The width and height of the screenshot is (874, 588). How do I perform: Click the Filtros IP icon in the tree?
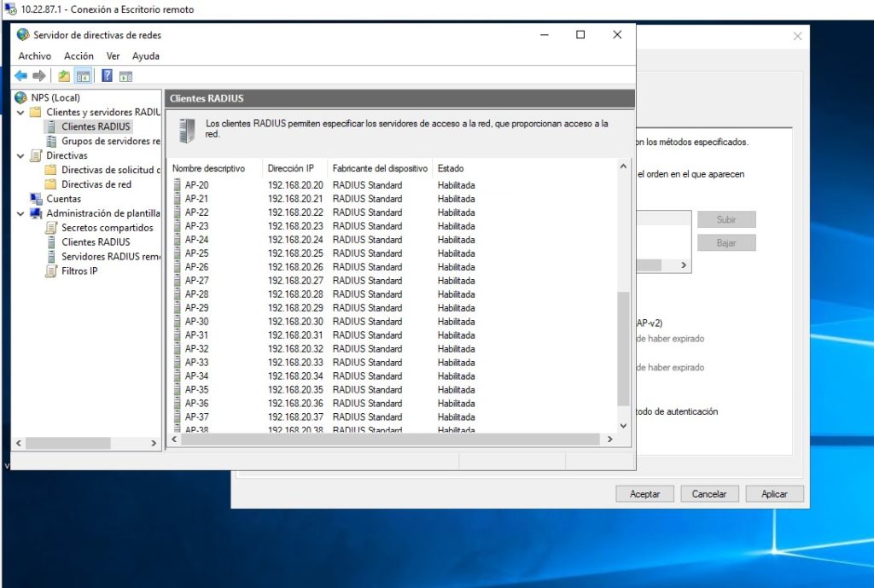point(50,271)
